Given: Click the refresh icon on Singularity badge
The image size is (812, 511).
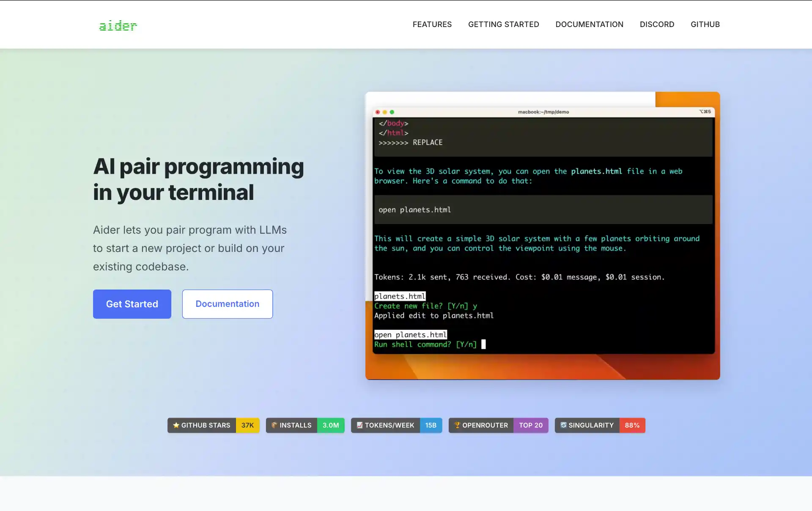Looking at the screenshot, I should 563,425.
